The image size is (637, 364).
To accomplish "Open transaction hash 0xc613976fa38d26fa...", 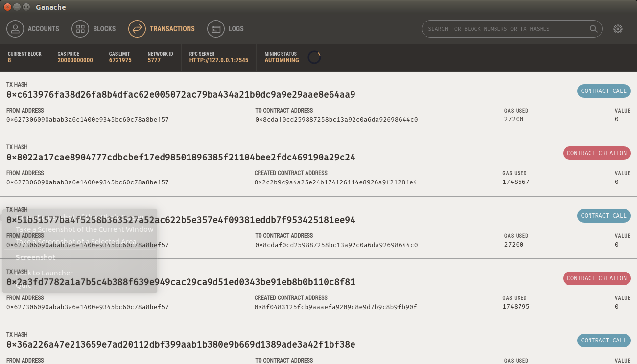I will click(181, 95).
